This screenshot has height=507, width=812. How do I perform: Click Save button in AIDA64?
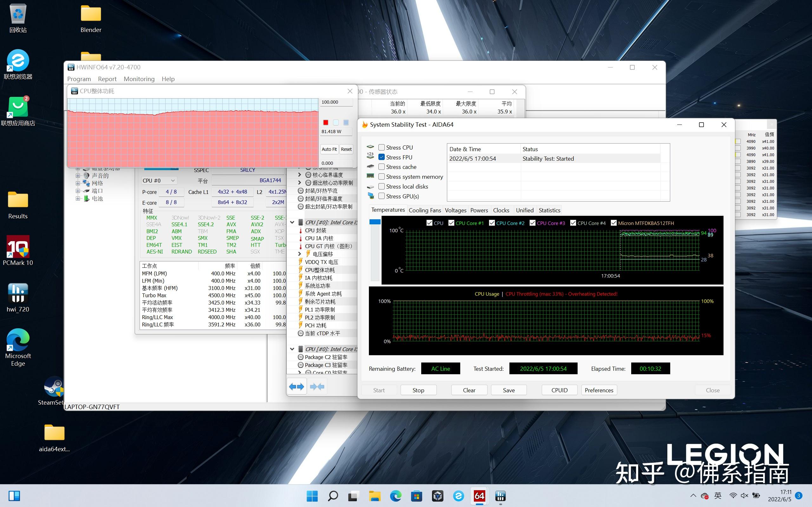[507, 390]
